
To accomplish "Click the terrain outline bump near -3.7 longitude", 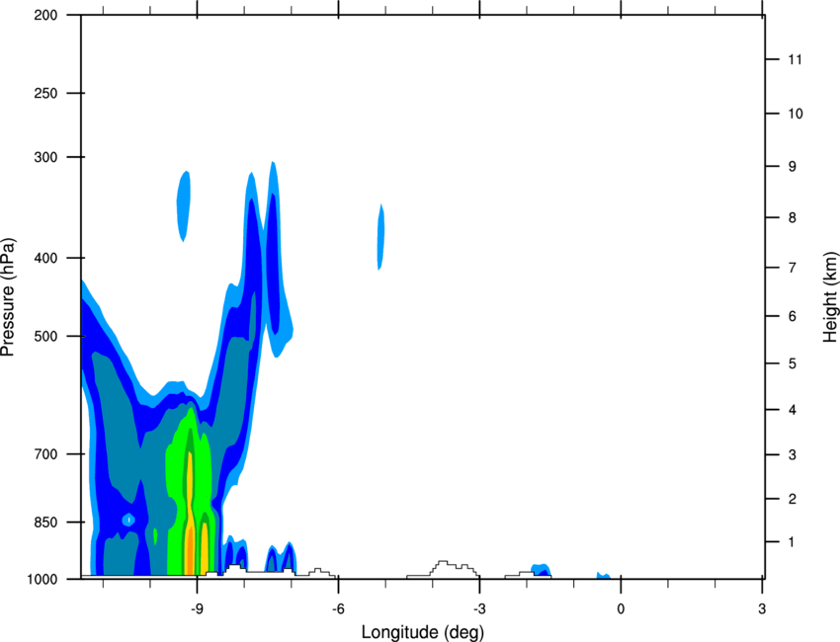I will pos(443,568).
